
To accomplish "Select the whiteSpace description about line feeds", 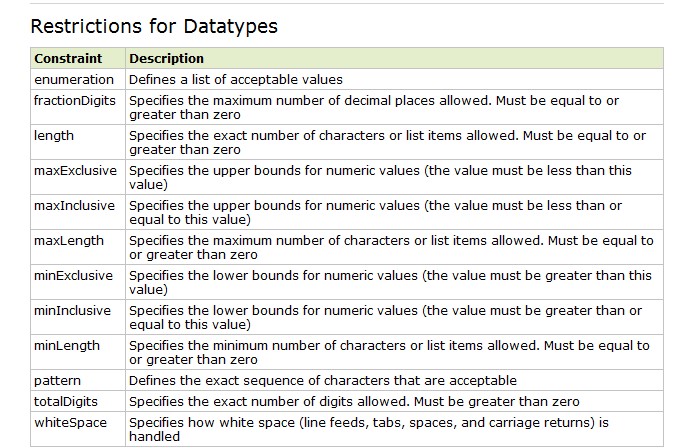I will tap(369, 429).
